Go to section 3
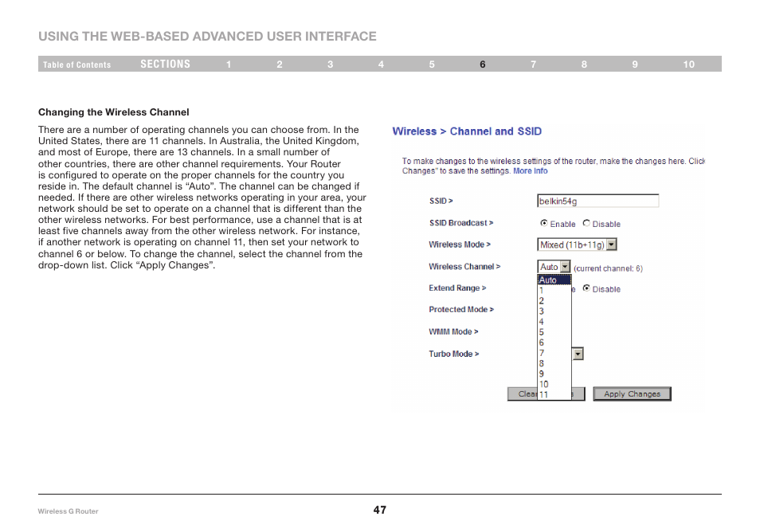This screenshot has width=760, height=532. pyautogui.click(x=330, y=65)
